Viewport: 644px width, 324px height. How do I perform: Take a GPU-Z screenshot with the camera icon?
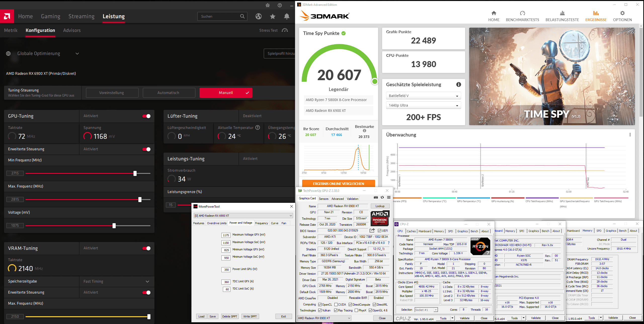click(x=376, y=198)
